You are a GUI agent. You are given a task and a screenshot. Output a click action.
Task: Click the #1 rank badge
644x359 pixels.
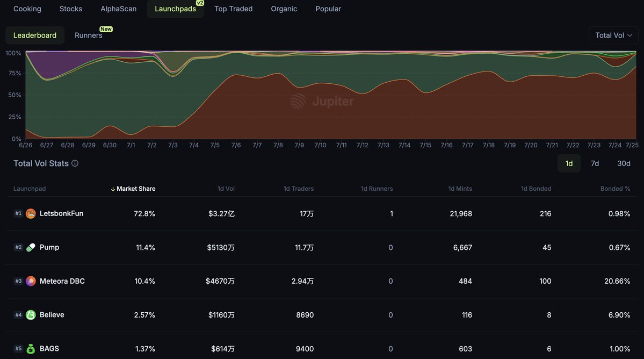(x=18, y=213)
